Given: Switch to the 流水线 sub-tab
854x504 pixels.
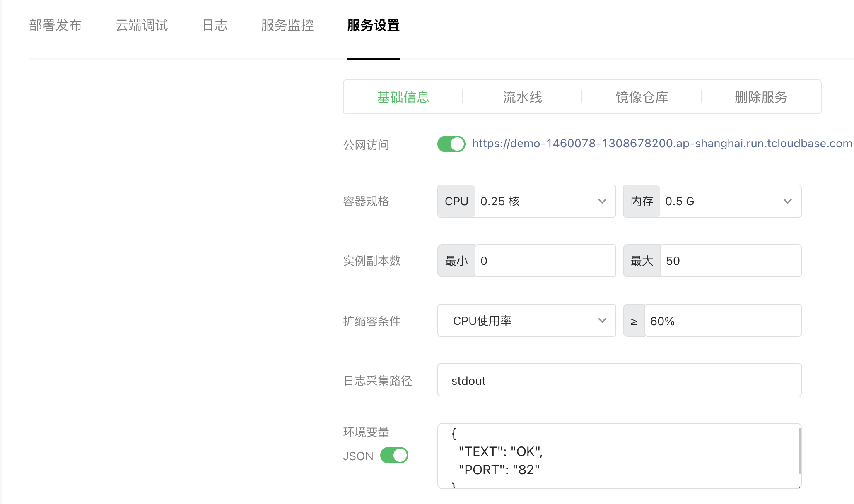Looking at the screenshot, I should (x=522, y=97).
